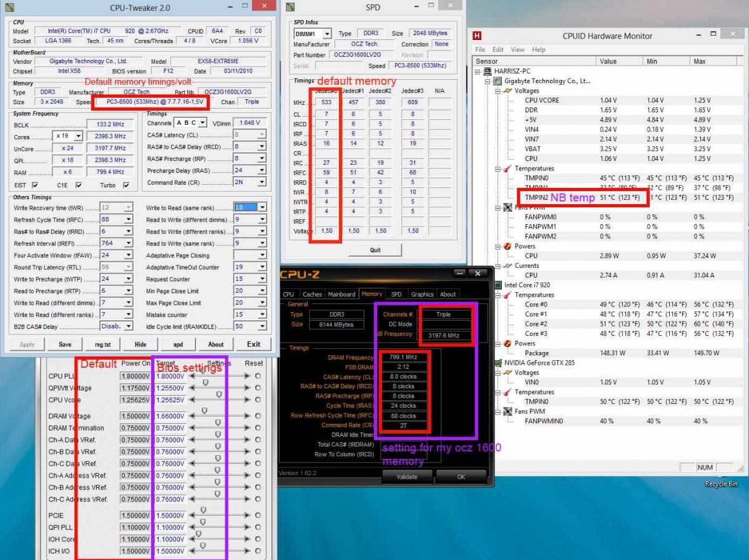This screenshot has height=560, width=749.
Task: Click Validate button in CPU-Z
Action: click(x=406, y=476)
